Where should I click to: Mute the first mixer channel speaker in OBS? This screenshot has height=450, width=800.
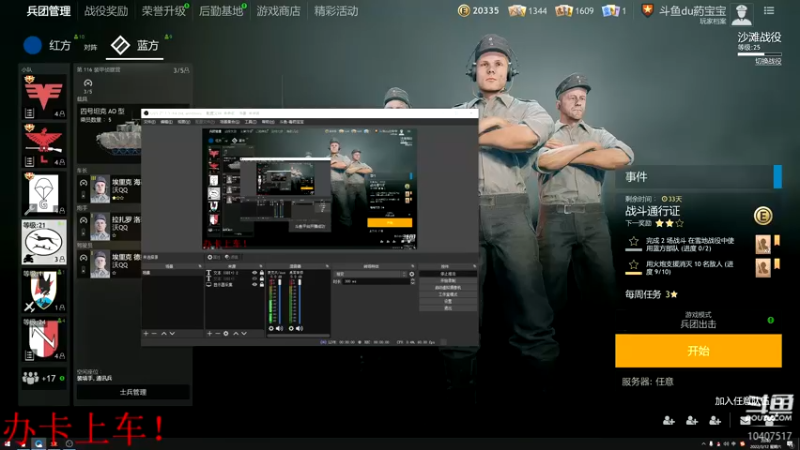(280, 328)
